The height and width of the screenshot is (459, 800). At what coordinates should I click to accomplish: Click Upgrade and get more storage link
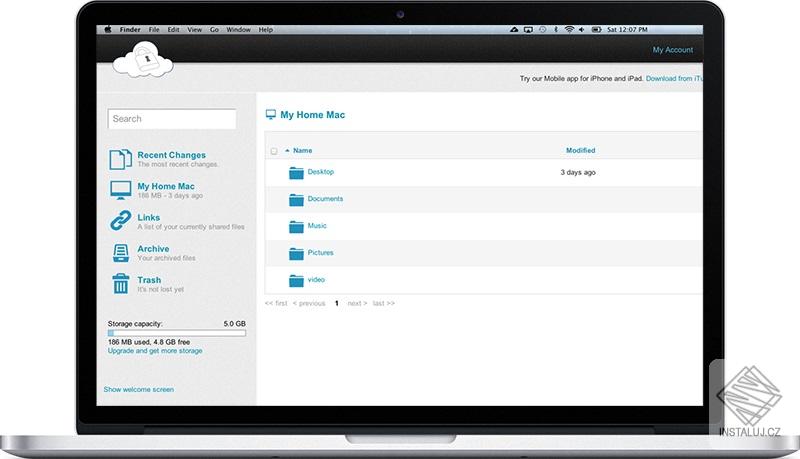point(155,351)
